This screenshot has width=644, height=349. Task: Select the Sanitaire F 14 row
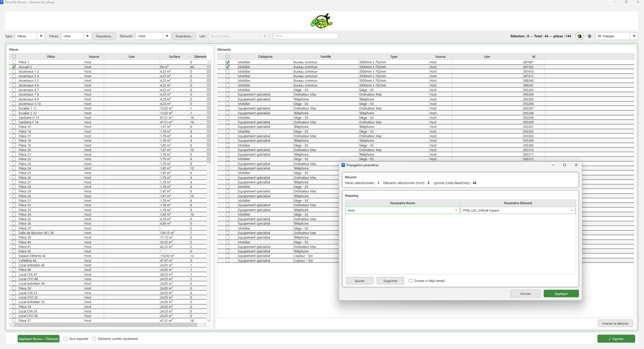pos(108,122)
